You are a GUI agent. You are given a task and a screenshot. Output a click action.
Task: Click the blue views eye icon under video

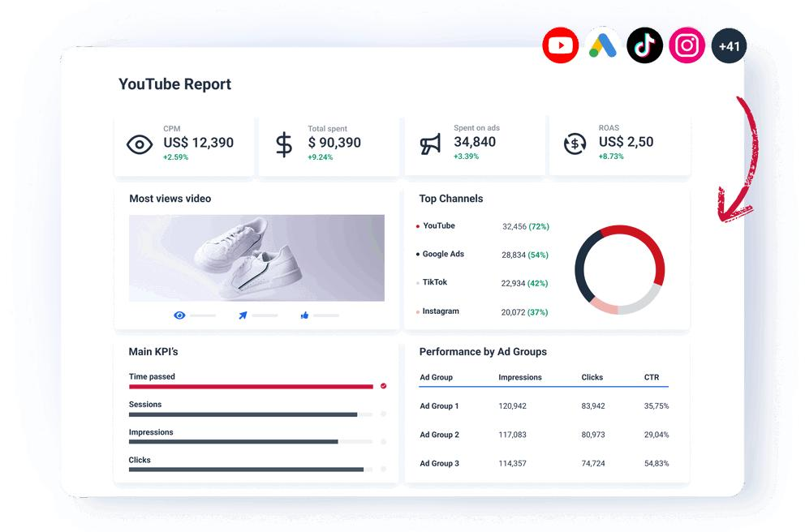[179, 315]
